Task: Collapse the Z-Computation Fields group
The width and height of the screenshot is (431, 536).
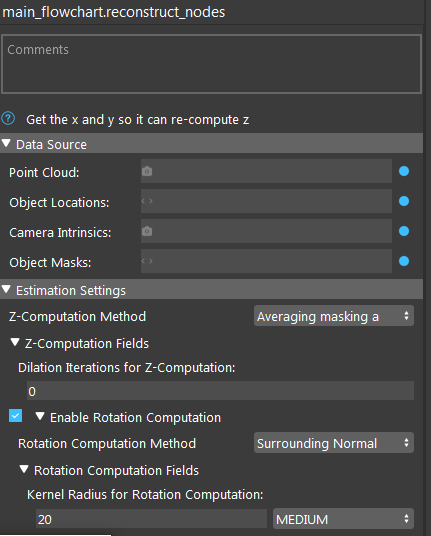Action: (15, 342)
